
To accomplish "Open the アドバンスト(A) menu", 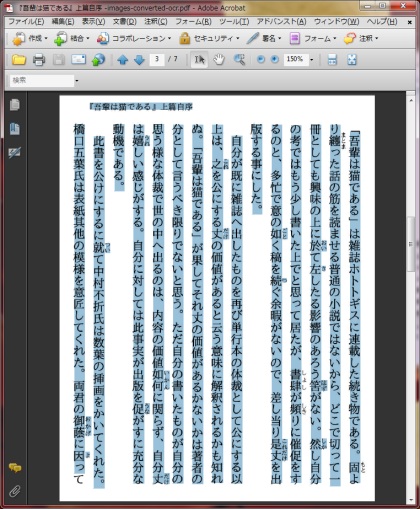I will 281,22.
